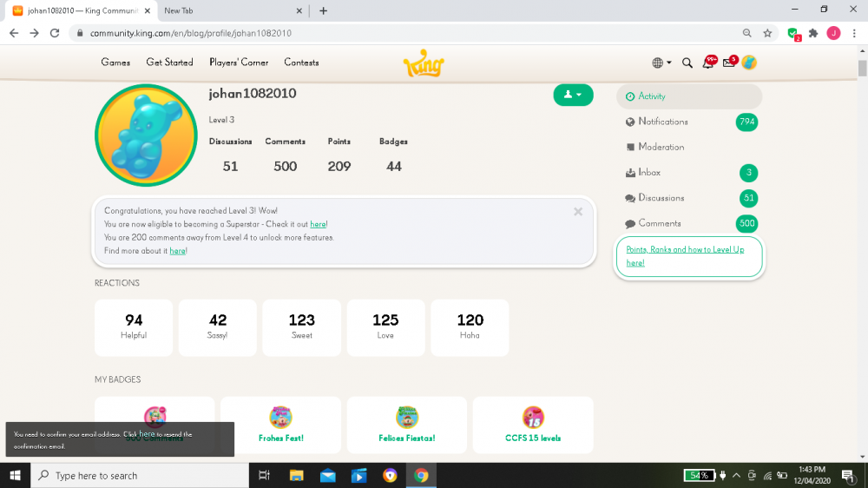Open the inbox envelope icon in header

tap(729, 63)
